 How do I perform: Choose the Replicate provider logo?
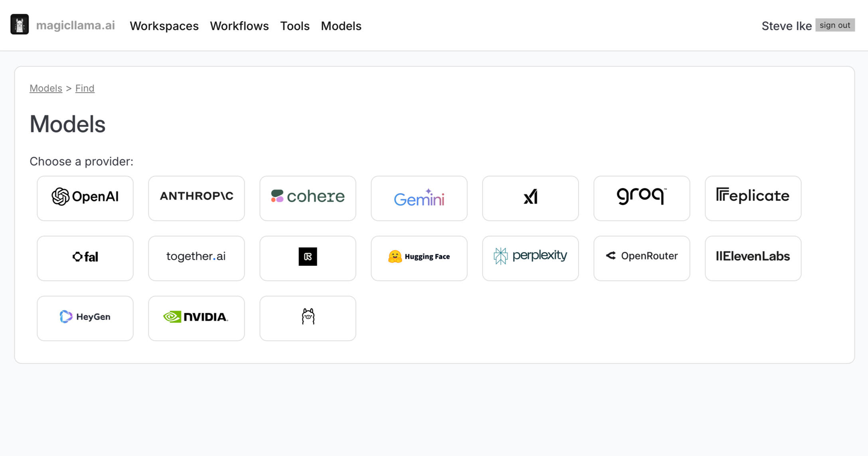pyautogui.click(x=753, y=198)
